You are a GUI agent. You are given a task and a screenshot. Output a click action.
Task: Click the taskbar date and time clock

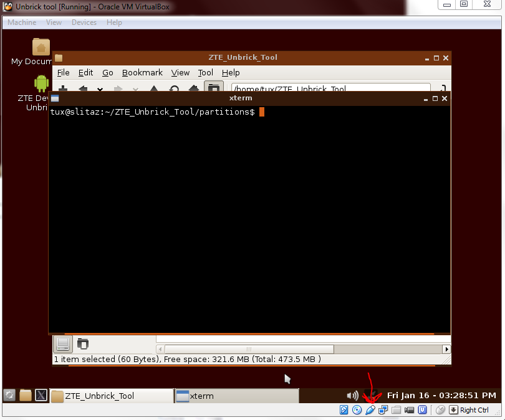441,395
